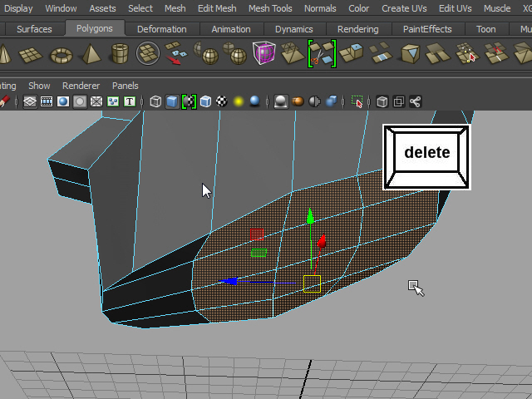Expand the Panels menu
The height and width of the screenshot is (399, 532).
[x=125, y=86]
